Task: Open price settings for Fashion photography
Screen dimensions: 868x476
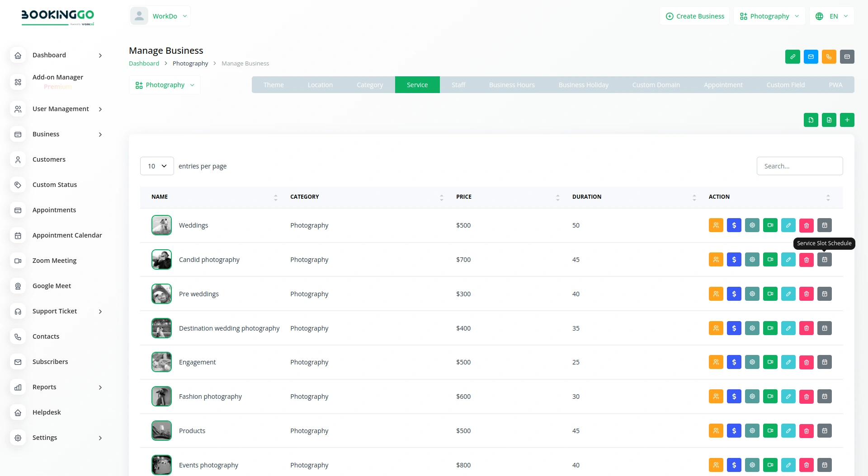Action: pyautogui.click(x=734, y=396)
